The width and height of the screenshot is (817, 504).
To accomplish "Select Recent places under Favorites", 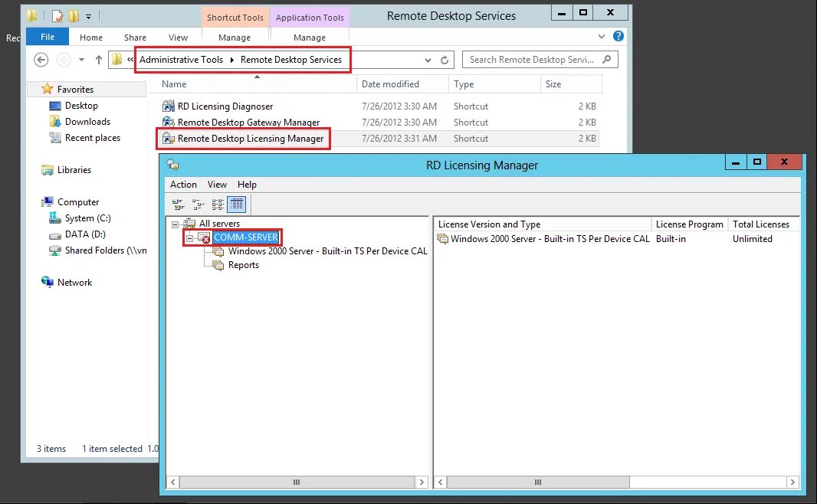I will click(92, 138).
